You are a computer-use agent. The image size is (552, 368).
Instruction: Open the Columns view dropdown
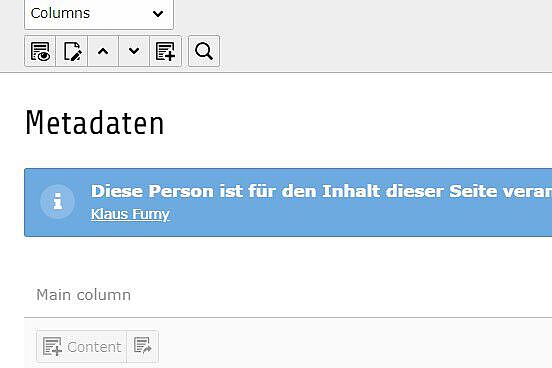point(99,14)
